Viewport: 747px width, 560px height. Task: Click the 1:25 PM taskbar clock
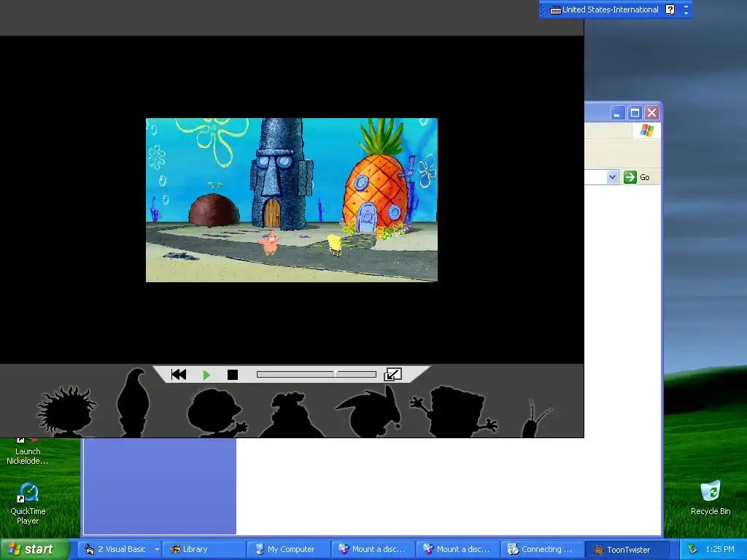(720, 549)
